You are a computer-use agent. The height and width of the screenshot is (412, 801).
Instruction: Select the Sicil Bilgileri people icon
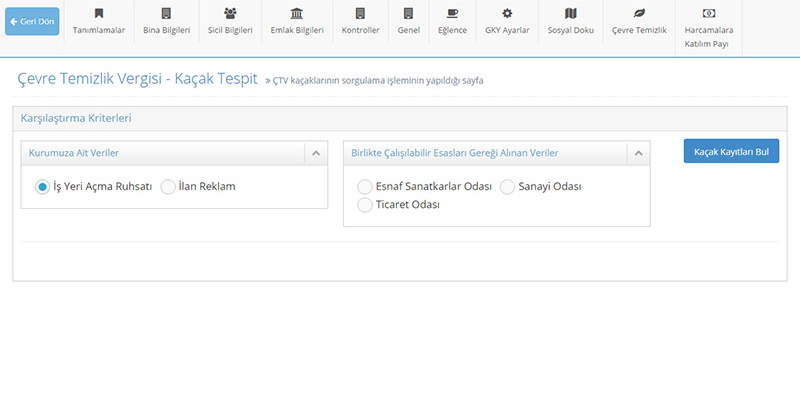pos(230,13)
